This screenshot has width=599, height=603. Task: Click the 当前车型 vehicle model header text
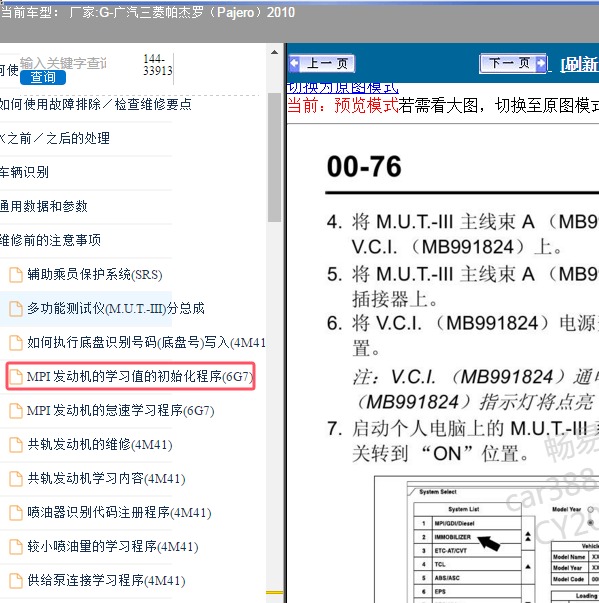point(148,13)
